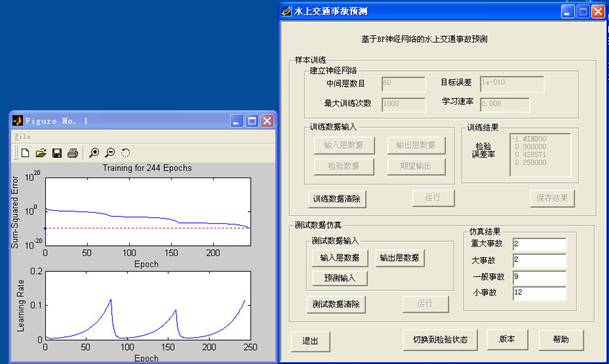Save figure using the floppy disk icon
Viewport: 609px width, 364px height.
(57, 153)
